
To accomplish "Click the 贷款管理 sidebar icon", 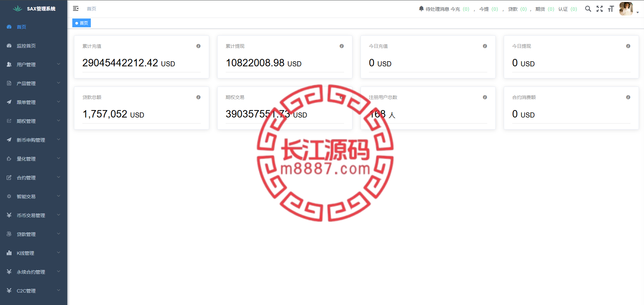I will pyautogui.click(x=9, y=234).
